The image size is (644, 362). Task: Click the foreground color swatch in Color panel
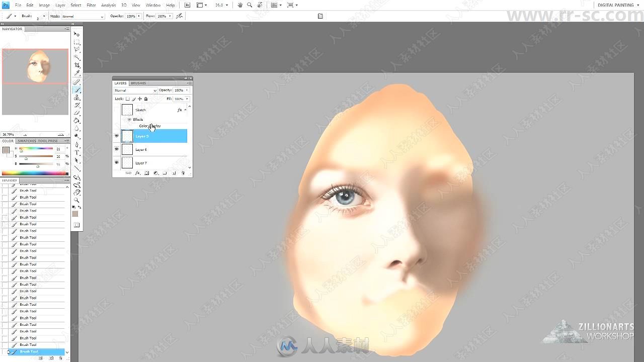[x=6, y=150]
